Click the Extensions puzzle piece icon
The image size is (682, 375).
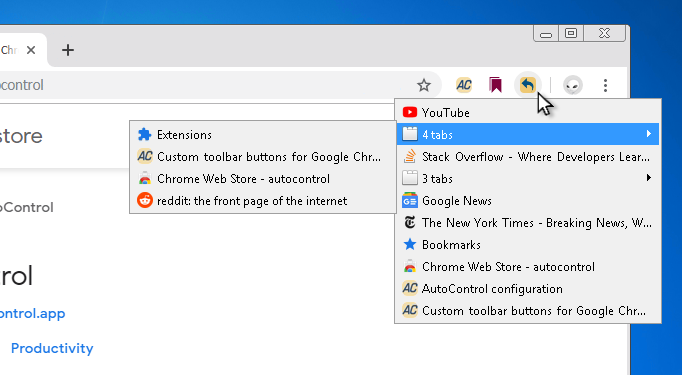click(x=144, y=134)
